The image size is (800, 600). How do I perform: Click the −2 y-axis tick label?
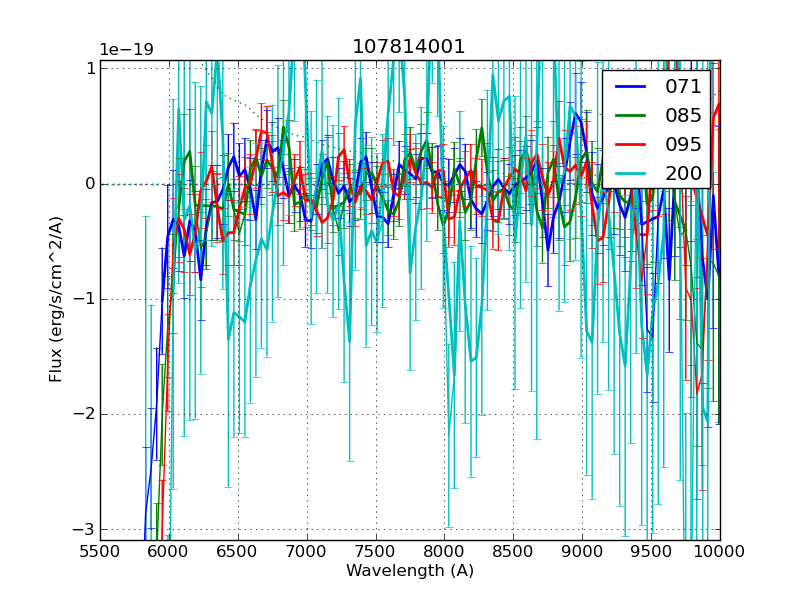[84, 414]
